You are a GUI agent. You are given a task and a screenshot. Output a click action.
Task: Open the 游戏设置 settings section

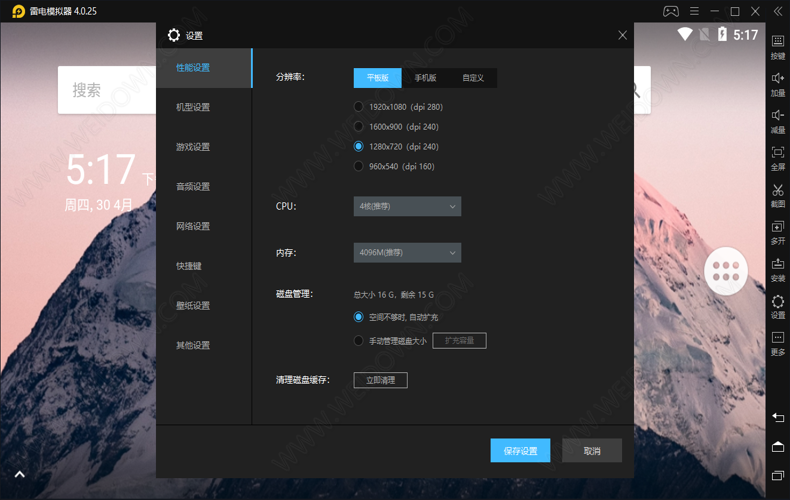click(x=194, y=147)
